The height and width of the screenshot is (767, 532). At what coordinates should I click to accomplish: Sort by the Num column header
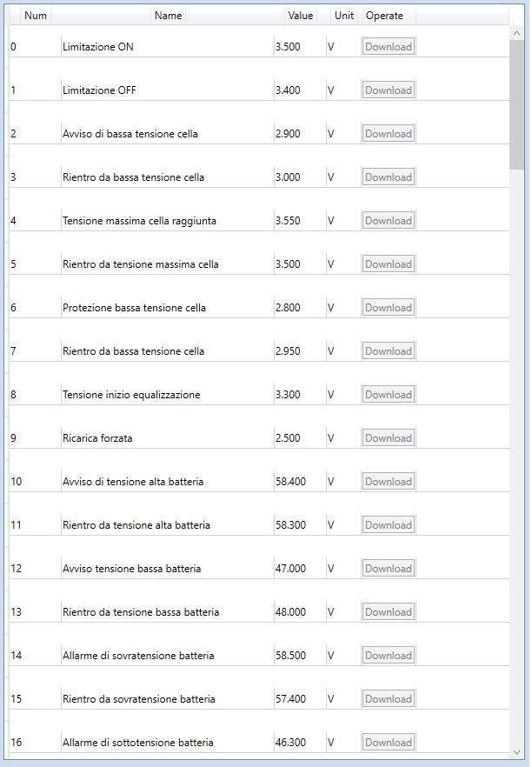[36, 16]
